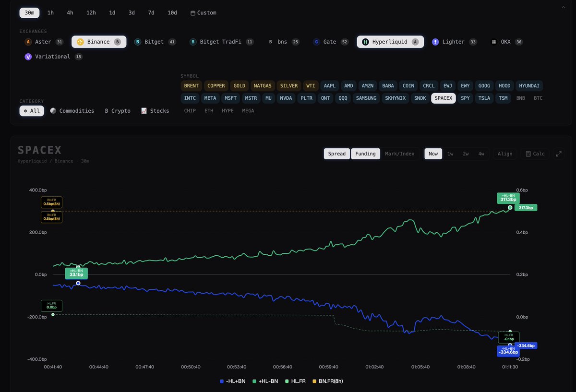
Task: Choose the dimmed HYPE symbol
Action: click(x=228, y=110)
